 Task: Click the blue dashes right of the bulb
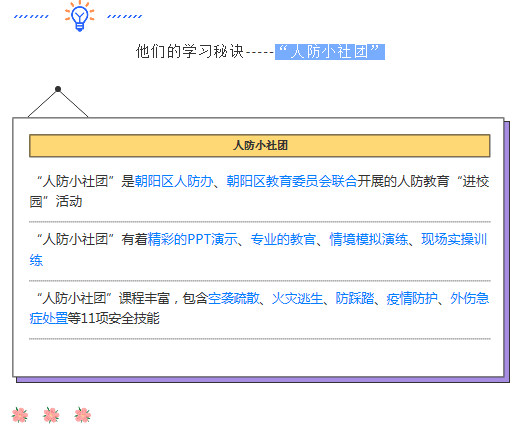[125, 16]
